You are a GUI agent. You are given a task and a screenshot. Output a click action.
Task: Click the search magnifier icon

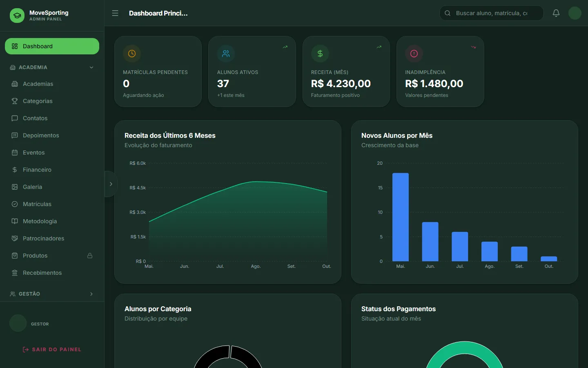tap(448, 13)
